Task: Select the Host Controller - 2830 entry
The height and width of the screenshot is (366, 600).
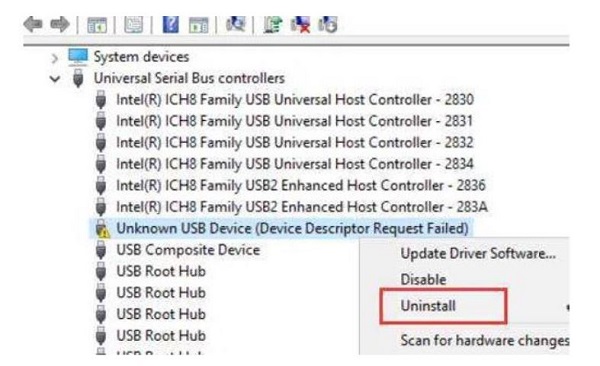Action: 295,100
